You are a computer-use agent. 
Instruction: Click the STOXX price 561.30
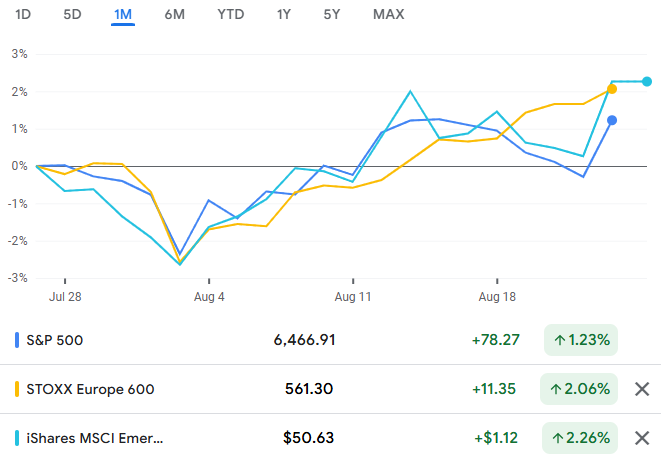point(309,389)
